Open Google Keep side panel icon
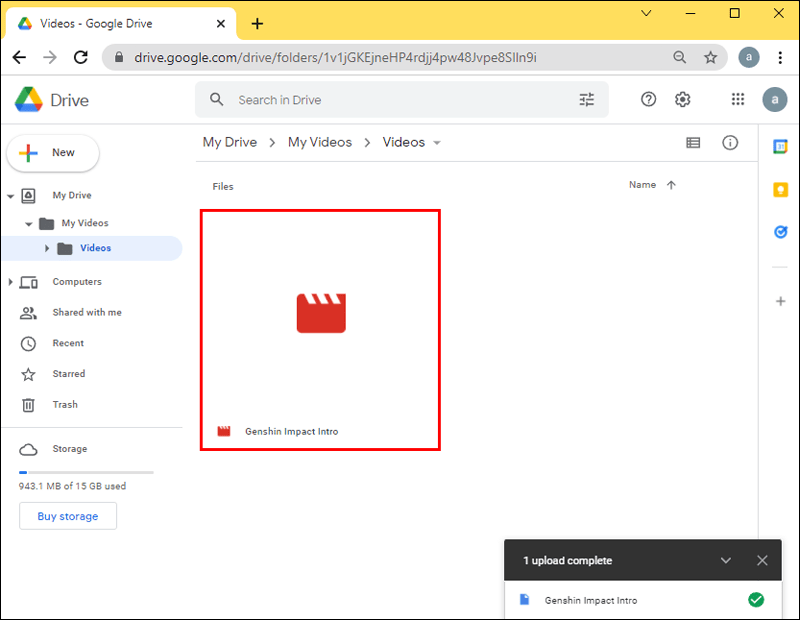The height and width of the screenshot is (620, 800). (780, 190)
